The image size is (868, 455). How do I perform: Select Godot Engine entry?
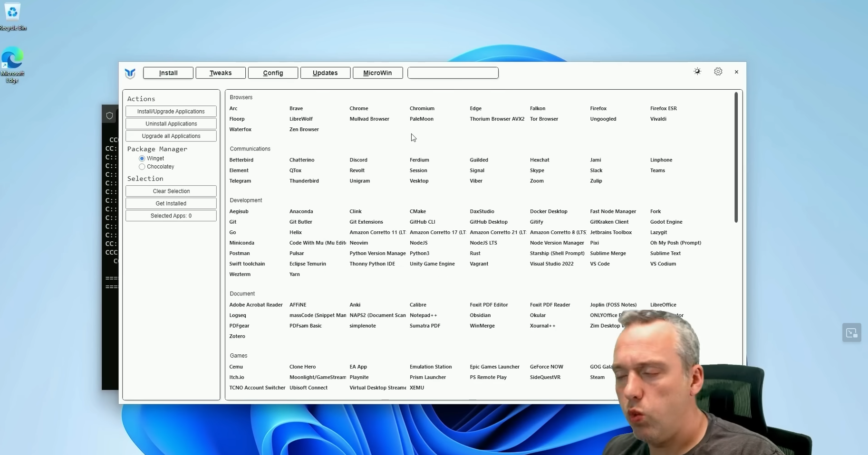(x=666, y=222)
